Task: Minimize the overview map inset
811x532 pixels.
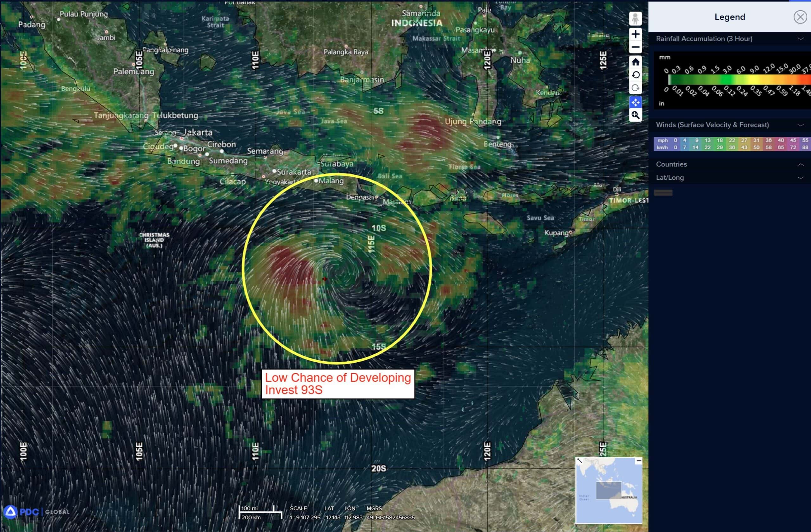Action: point(639,461)
